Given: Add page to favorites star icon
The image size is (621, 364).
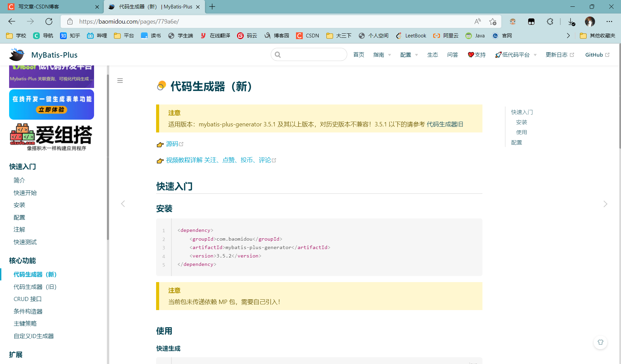Looking at the screenshot, I should pos(493,22).
